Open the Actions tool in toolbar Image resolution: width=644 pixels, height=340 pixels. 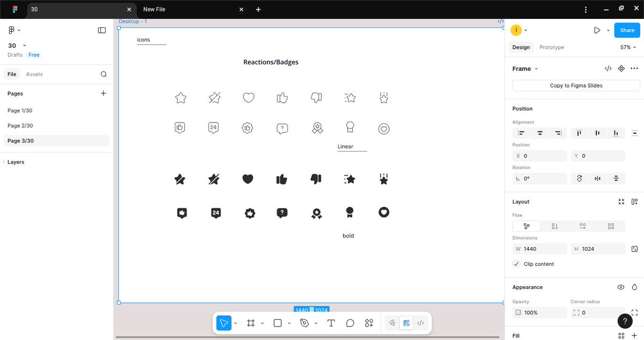tap(369, 323)
